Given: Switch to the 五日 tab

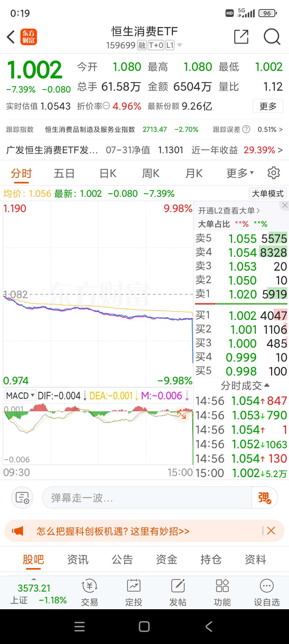Looking at the screenshot, I should point(64,173).
